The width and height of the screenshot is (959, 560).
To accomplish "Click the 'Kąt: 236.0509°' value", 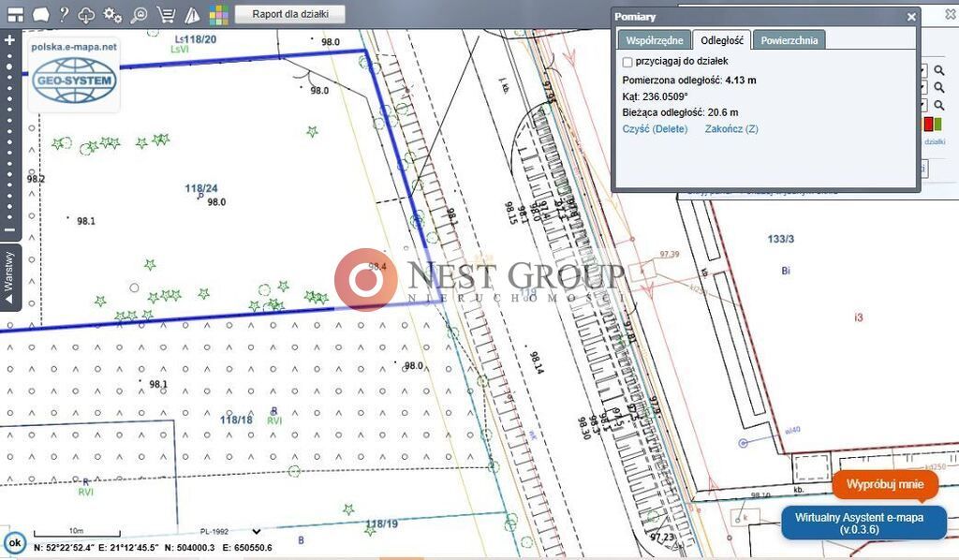I will [x=655, y=96].
